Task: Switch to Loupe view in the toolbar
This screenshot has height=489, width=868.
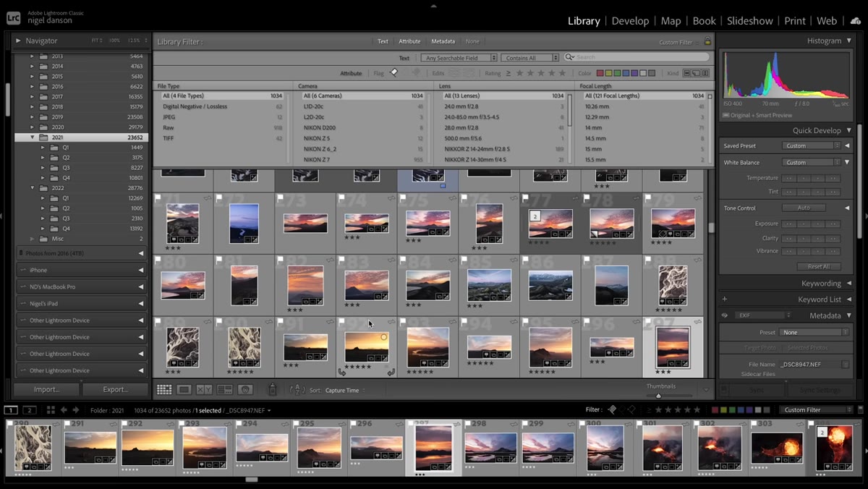Action: point(184,390)
